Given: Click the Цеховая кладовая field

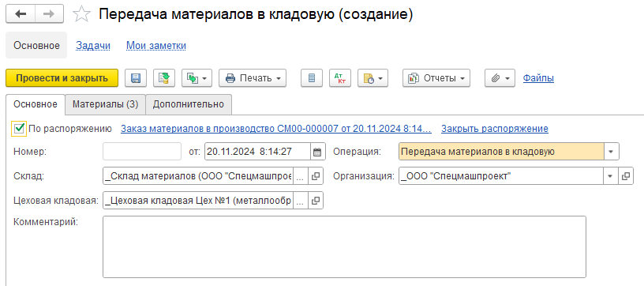Looking at the screenshot, I should point(198,201).
